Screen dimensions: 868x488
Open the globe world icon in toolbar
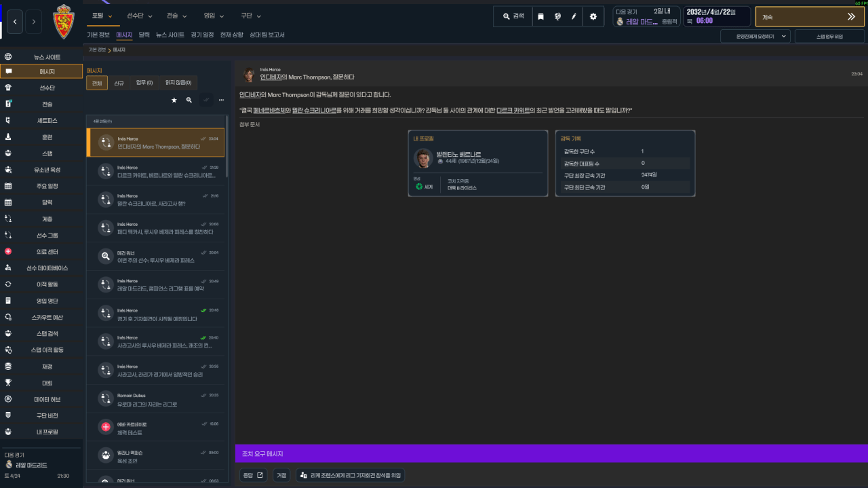pyautogui.click(x=557, y=16)
